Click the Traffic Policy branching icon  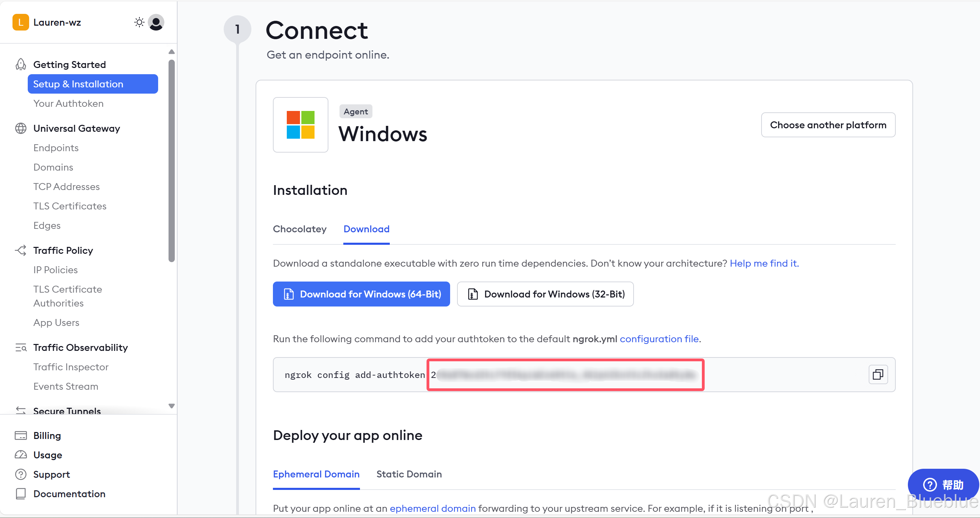(20, 250)
